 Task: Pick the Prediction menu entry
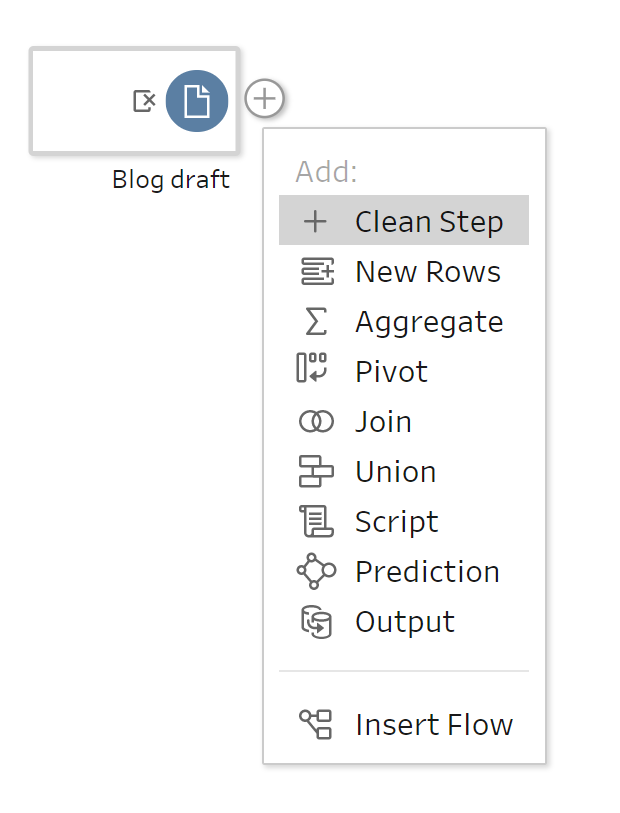coord(427,571)
